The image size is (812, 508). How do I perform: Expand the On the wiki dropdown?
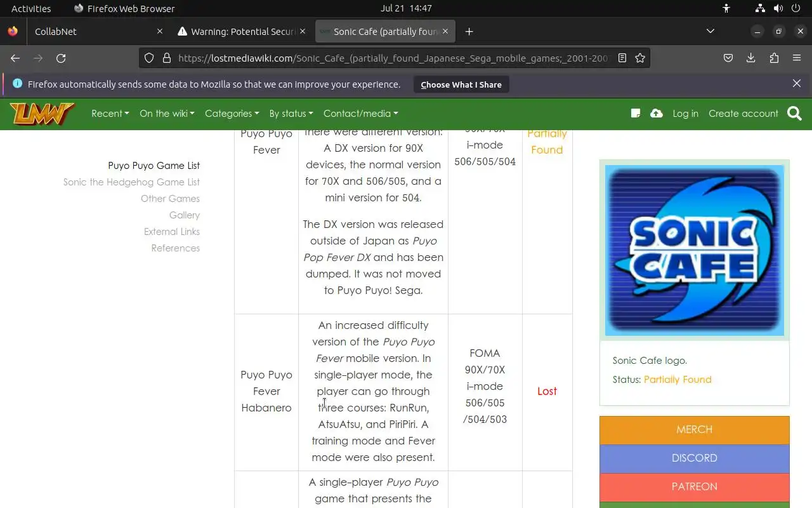click(x=167, y=113)
